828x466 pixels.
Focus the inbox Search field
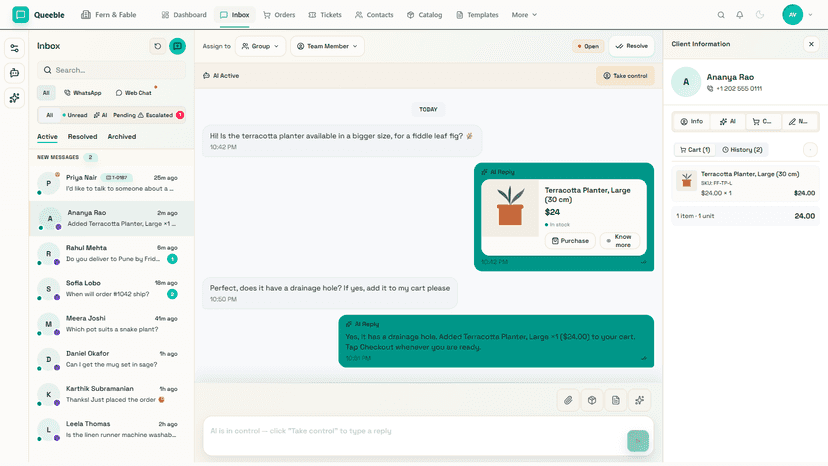[x=111, y=70]
